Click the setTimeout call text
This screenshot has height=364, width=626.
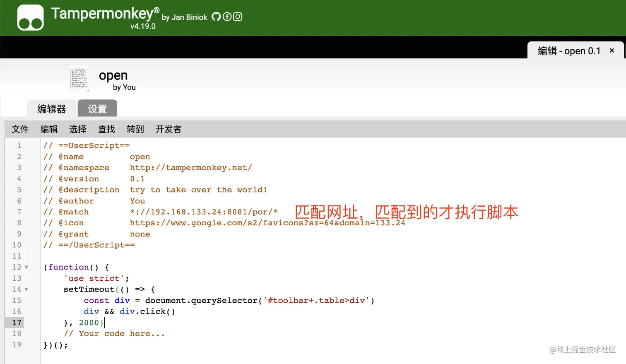89,289
